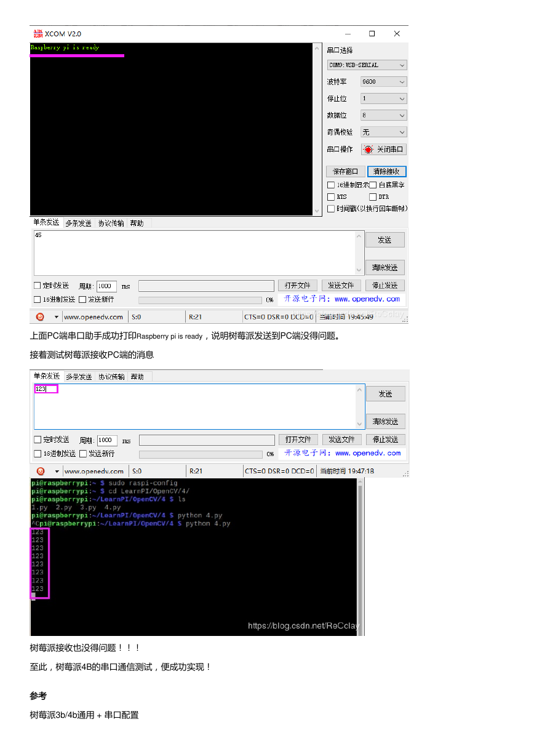
Task: Click the 0% file progress bar in the 19:47:18 window
Action: coord(201,454)
